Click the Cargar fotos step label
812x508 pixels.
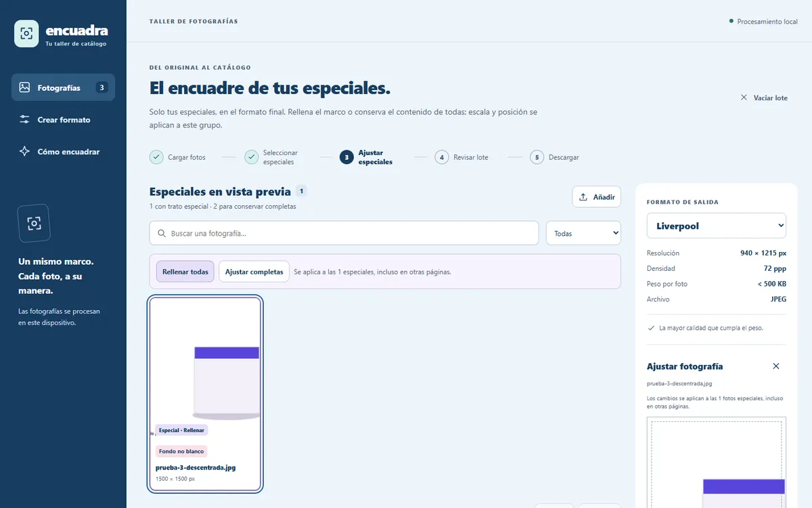(x=187, y=157)
